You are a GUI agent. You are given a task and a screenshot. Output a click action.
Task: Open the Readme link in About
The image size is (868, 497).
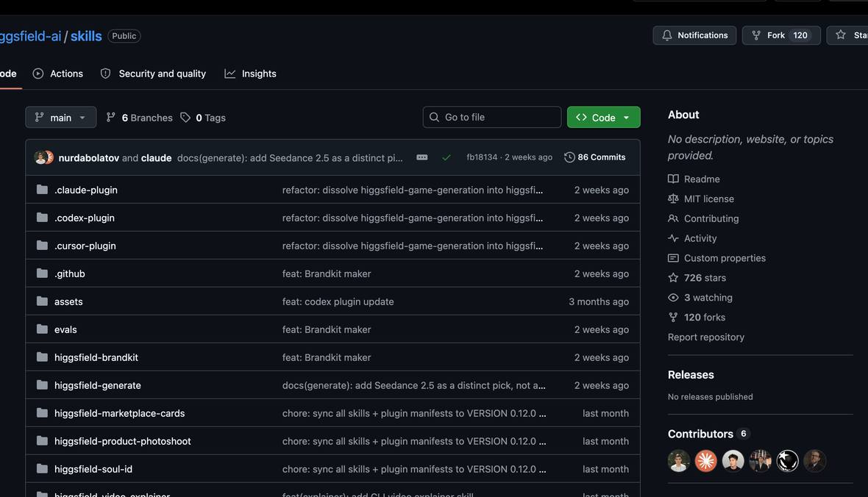[x=694, y=179]
